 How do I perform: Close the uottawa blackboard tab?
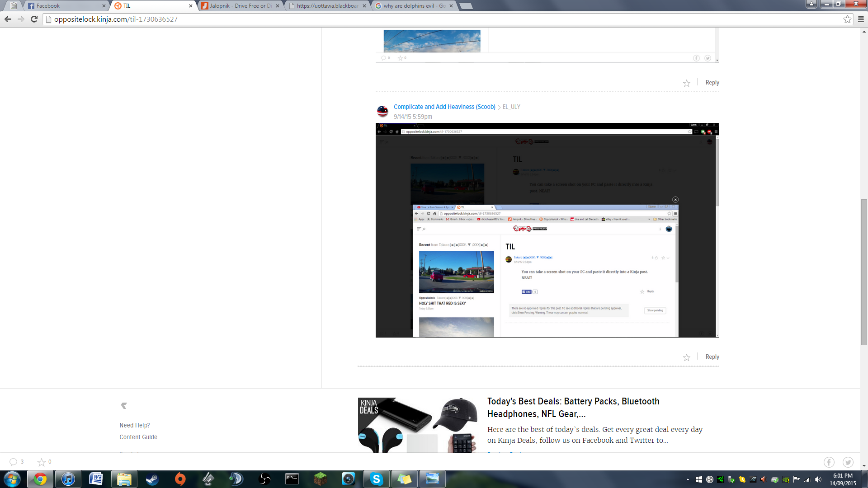364,6
